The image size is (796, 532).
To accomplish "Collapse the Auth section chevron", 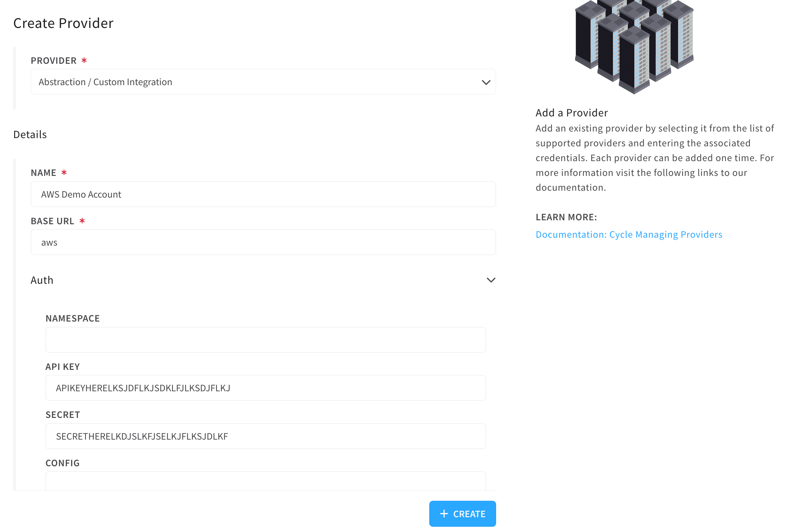I will point(491,280).
